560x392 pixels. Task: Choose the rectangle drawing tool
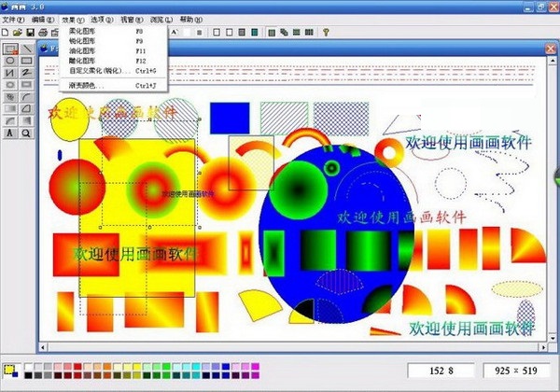(27, 61)
